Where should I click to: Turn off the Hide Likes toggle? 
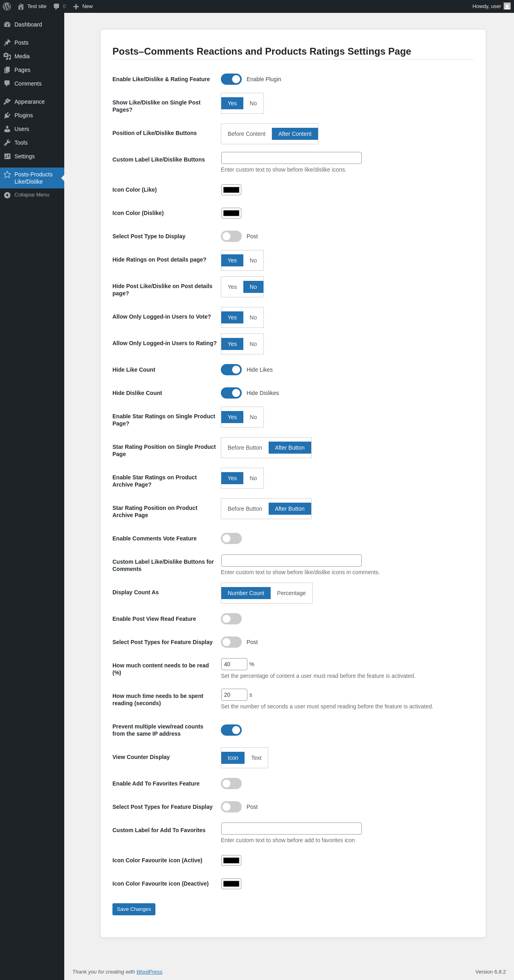pyautogui.click(x=231, y=370)
